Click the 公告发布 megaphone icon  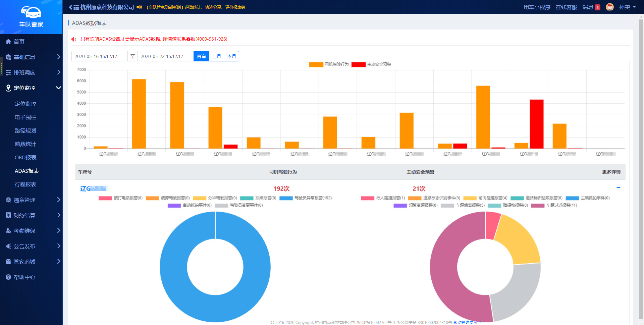[8, 246]
